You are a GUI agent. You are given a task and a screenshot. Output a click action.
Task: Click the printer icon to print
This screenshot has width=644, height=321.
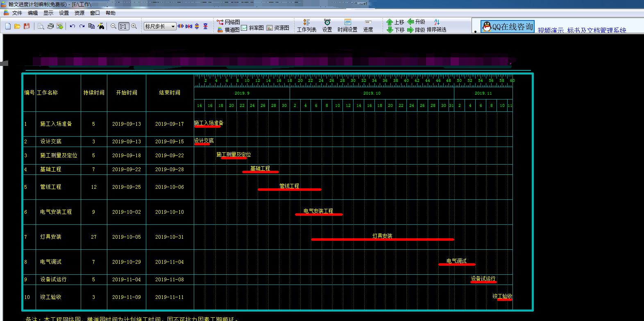click(x=50, y=26)
